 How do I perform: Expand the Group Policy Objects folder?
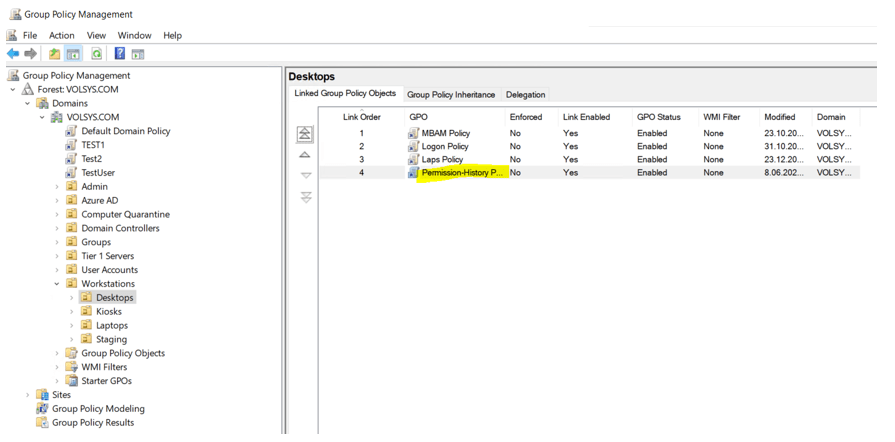(x=57, y=353)
